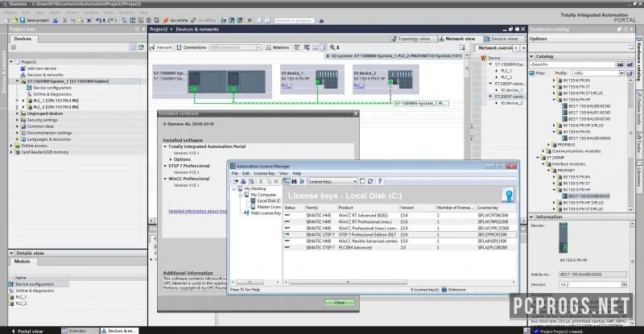
Task: Click the IO device_1 module graphic
Action: (327, 80)
